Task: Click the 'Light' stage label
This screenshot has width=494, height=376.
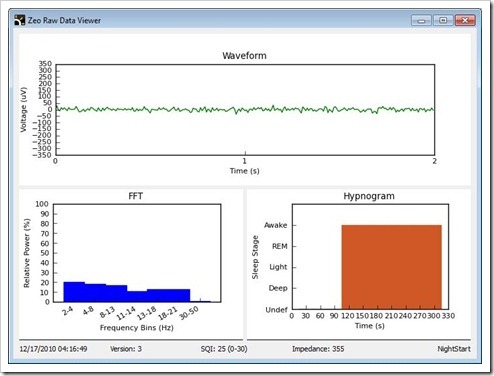Action: pyautogui.click(x=278, y=267)
